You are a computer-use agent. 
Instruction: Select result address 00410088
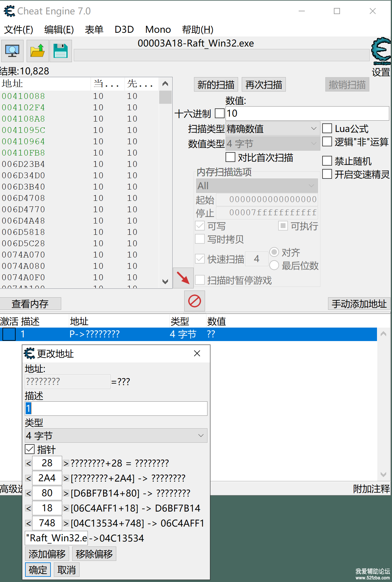24,96
